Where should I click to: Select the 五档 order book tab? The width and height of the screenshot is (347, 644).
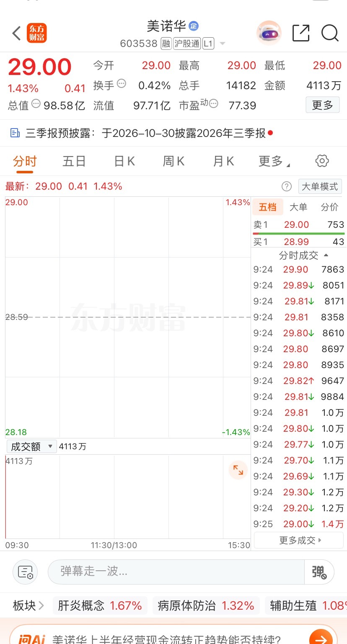click(268, 207)
